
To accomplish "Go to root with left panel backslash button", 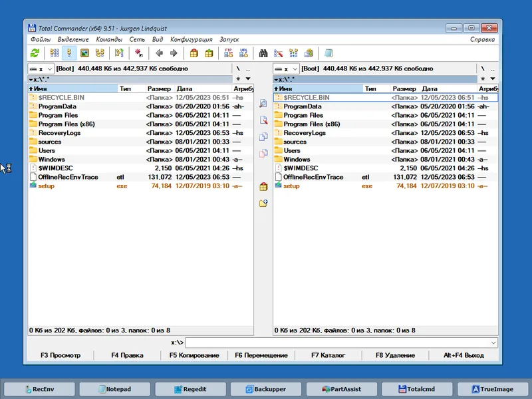I will click(238, 68).
